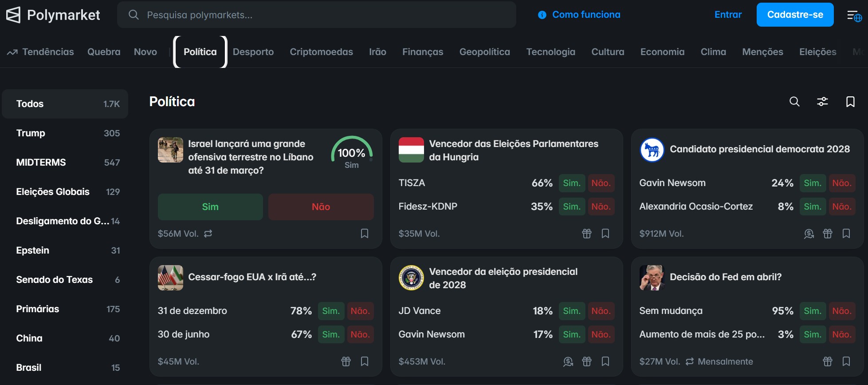The width and height of the screenshot is (868, 385).
Task: Bookmark the Israel-Líbano offensive market
Action: click(365, 234)
